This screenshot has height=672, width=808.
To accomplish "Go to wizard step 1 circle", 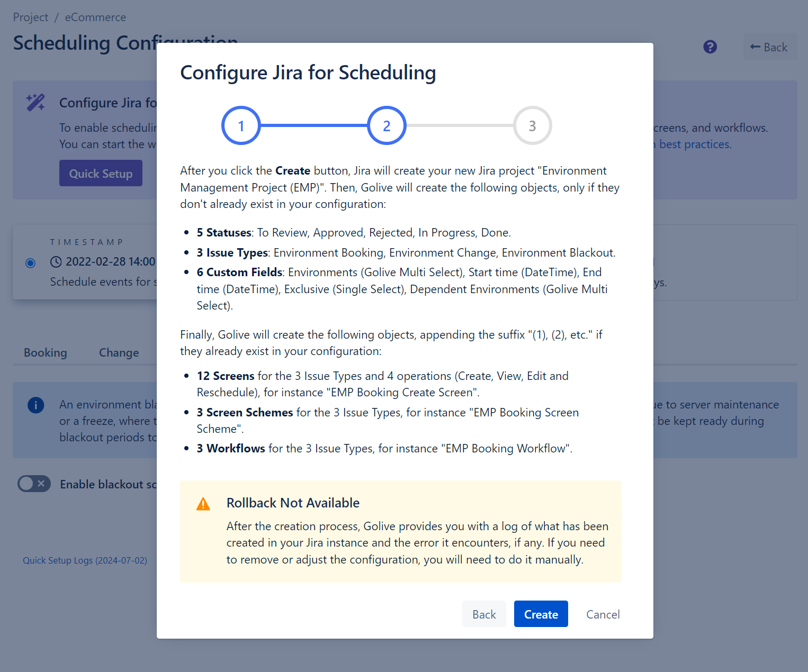I will tap(241, 126).
